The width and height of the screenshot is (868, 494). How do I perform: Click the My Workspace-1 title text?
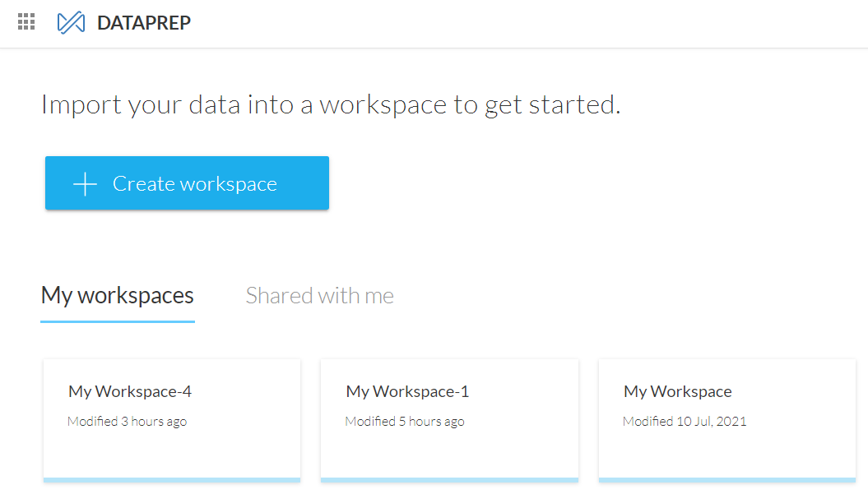(x=407, y=391)
